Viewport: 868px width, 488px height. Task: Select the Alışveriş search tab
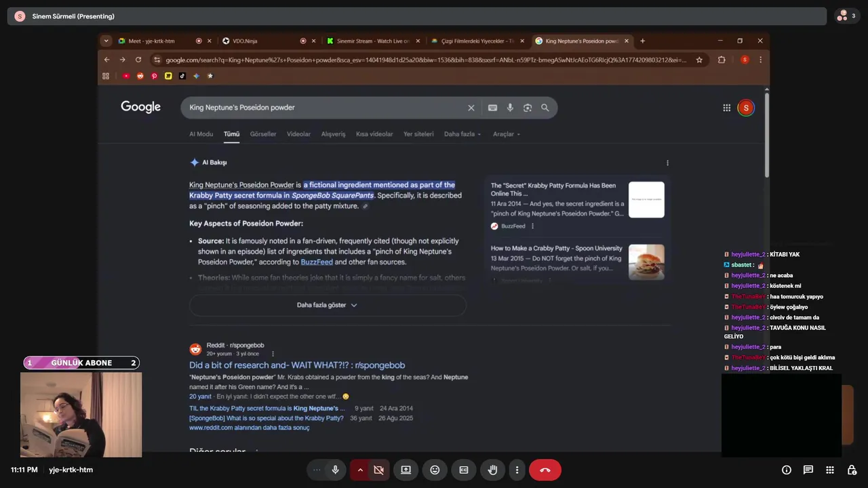coord(333,134)
